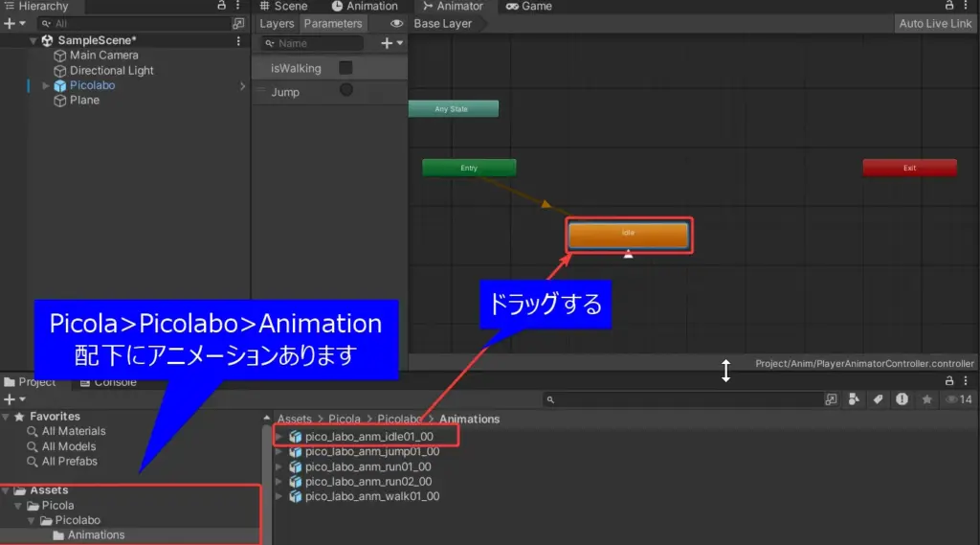The width and height of the screenshot is (980, 545).
Task: Open the Picolabo prefab chevron arrow
Action: [242, 85]
